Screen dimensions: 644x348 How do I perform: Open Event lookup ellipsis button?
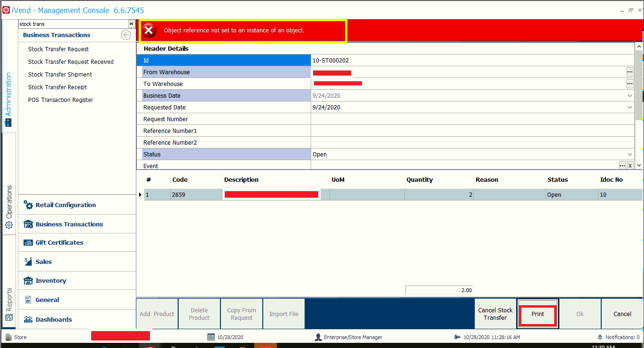pyautogui.click(x=622, y=165)
